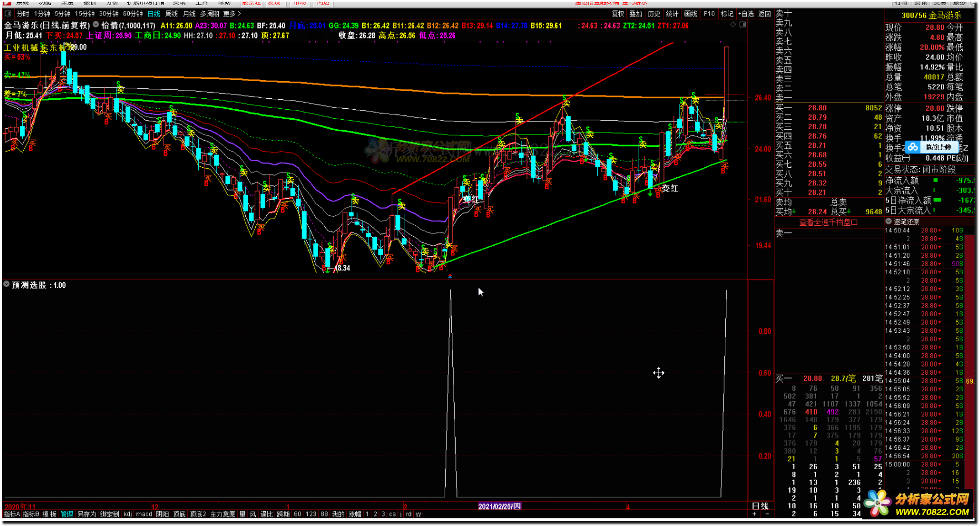Click the 标记 mark button

727,14
